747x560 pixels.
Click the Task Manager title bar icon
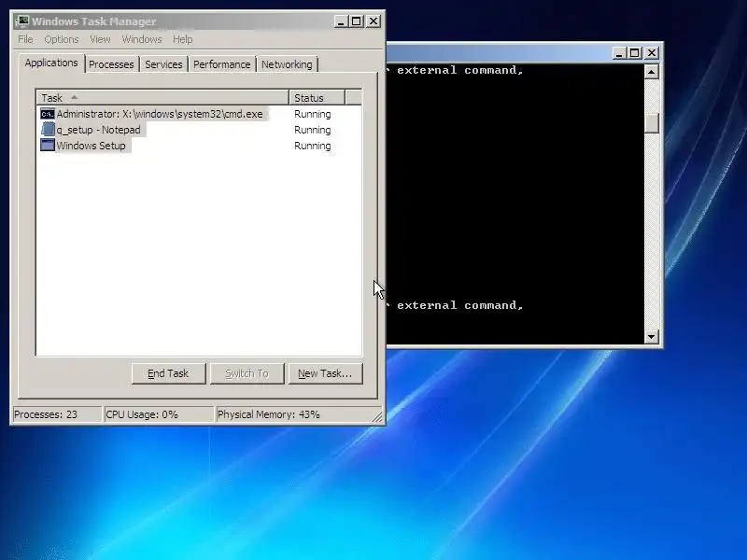pyautogui.click(x=21, y=21)
